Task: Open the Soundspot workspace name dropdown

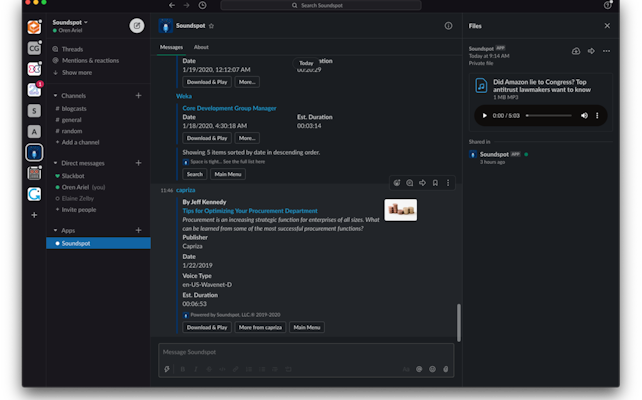Action: [70, 21]
